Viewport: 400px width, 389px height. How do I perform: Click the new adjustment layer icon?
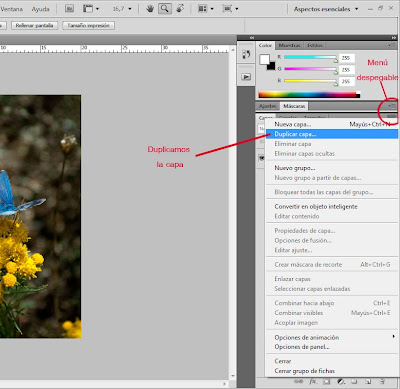[340, 381]
